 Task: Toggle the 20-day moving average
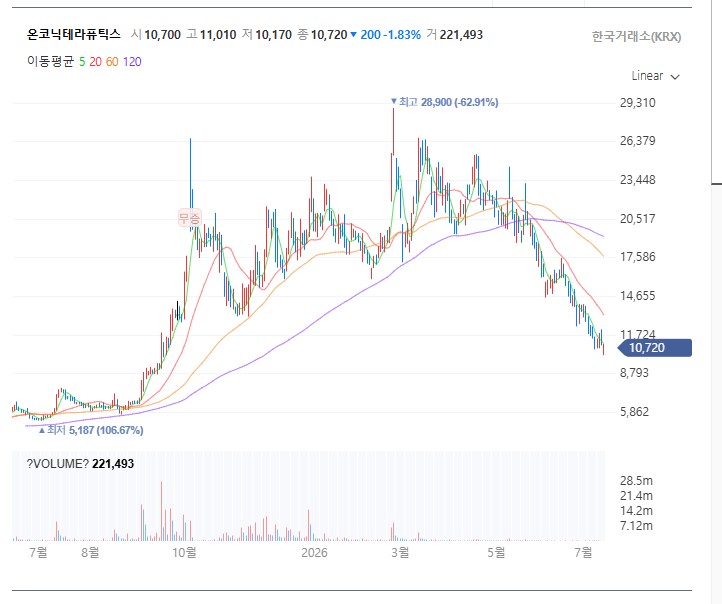(95, 62)
